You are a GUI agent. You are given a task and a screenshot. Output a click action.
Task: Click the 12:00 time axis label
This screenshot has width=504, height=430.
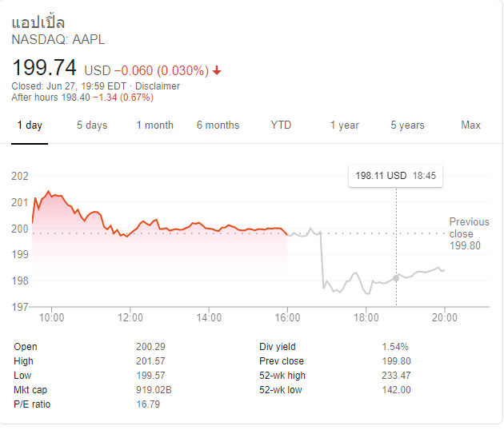(130, 317)
